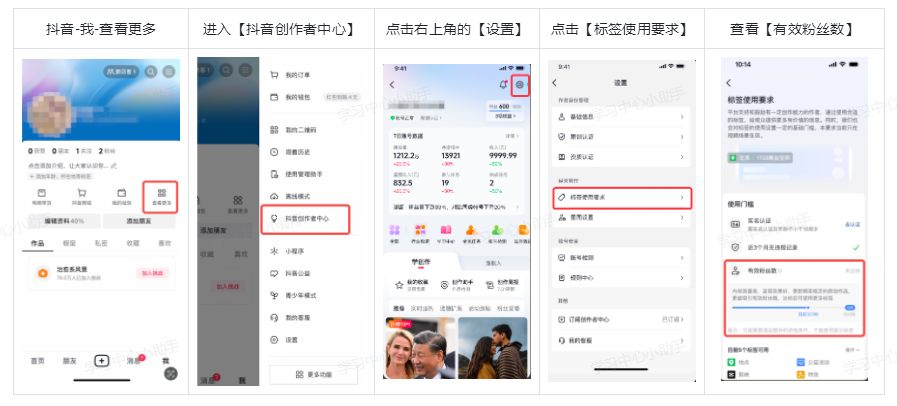Click 有效粉丝数 person icon
Screen dimensions: 897x406
736,270
